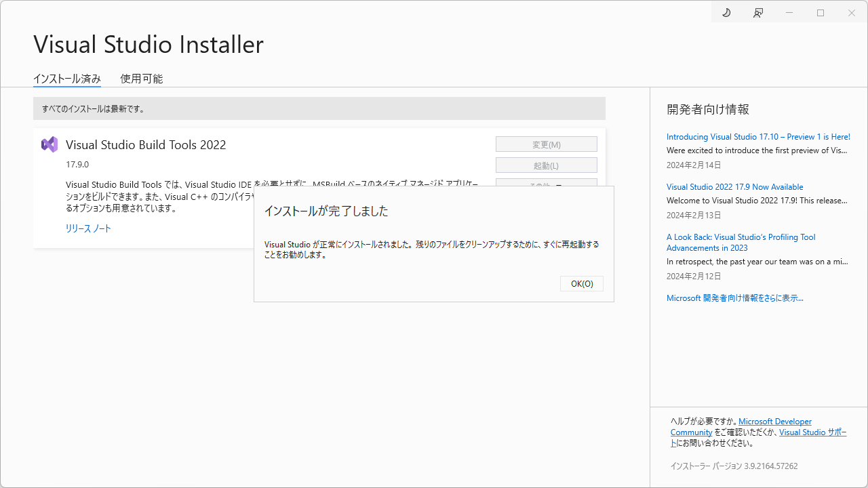Switch to the 使用可能 tab
868x488 pixels.
click(141, 79)
